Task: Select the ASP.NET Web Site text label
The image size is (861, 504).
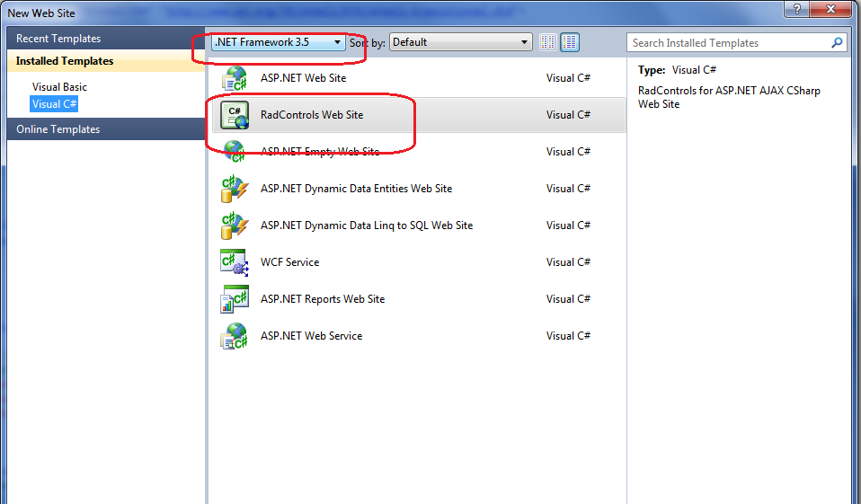Action: 303,78
